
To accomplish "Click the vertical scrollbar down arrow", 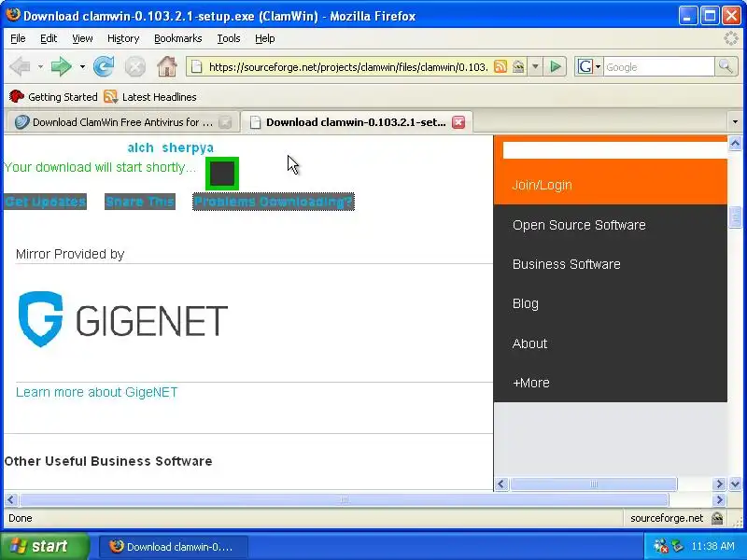I will [x=735, y=484].
